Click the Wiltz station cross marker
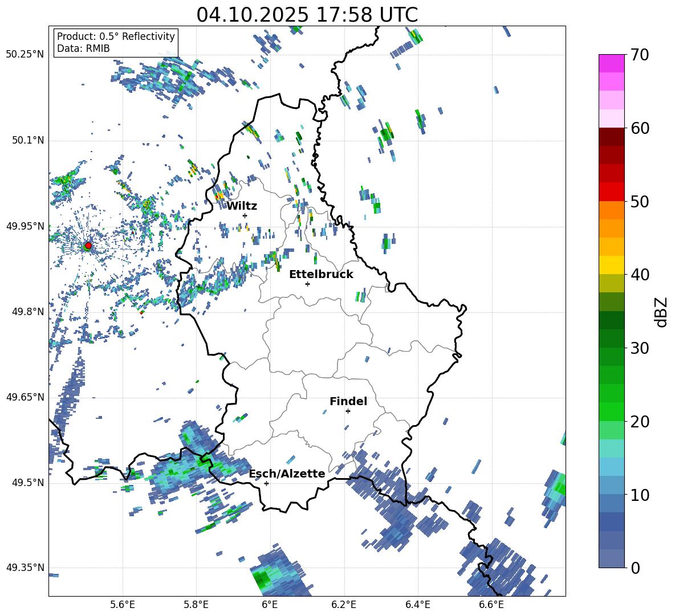The height and width of the screenshot is (616, 675). [x=245, y=215]
